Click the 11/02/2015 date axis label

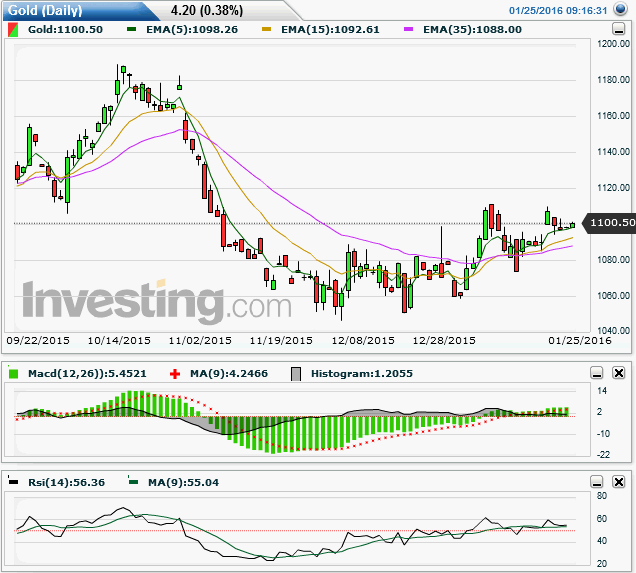200,341
